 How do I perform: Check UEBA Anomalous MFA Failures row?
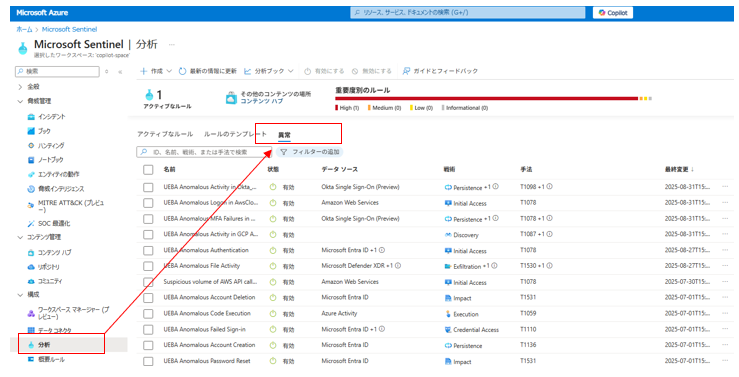(x=148, y=219)
